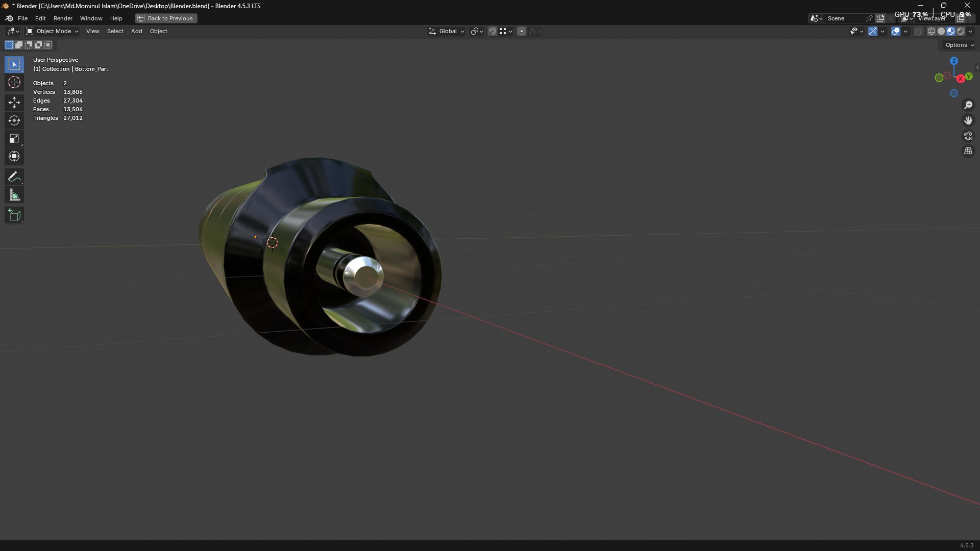Image resolution: width=980 pixels, height=551 pixels.
Task: Open the File menu
Action: click(x=22, y=18)
